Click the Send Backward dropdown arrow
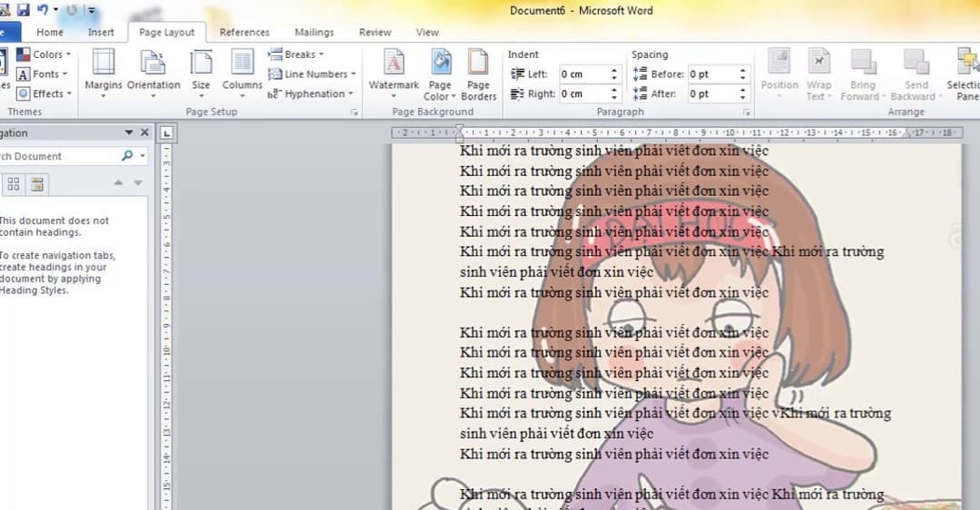 (x=939, y=96)
